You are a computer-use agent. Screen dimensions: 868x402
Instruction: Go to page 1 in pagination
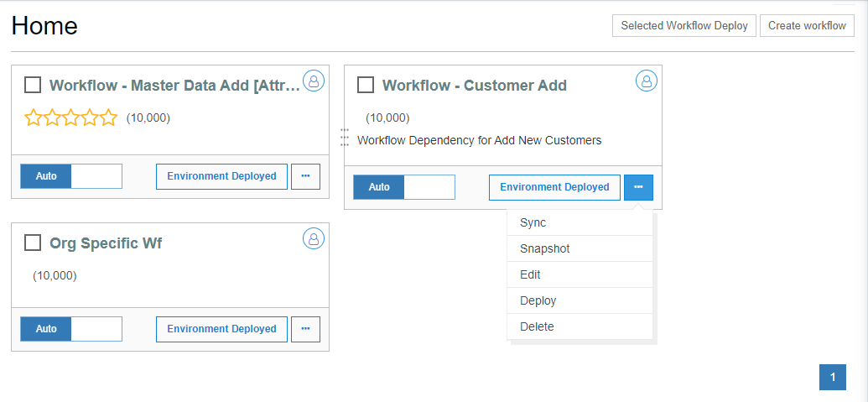[832, 378]
